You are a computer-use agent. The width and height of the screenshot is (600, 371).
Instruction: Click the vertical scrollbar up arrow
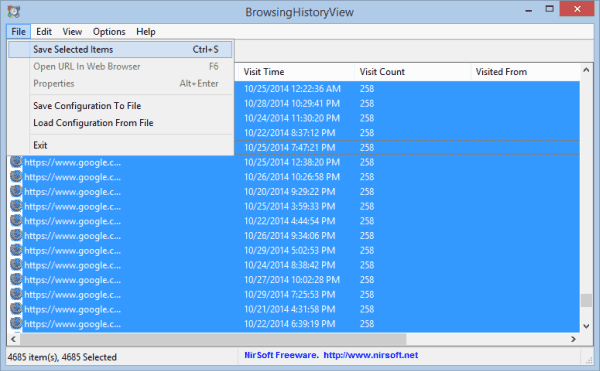point(586,70)
